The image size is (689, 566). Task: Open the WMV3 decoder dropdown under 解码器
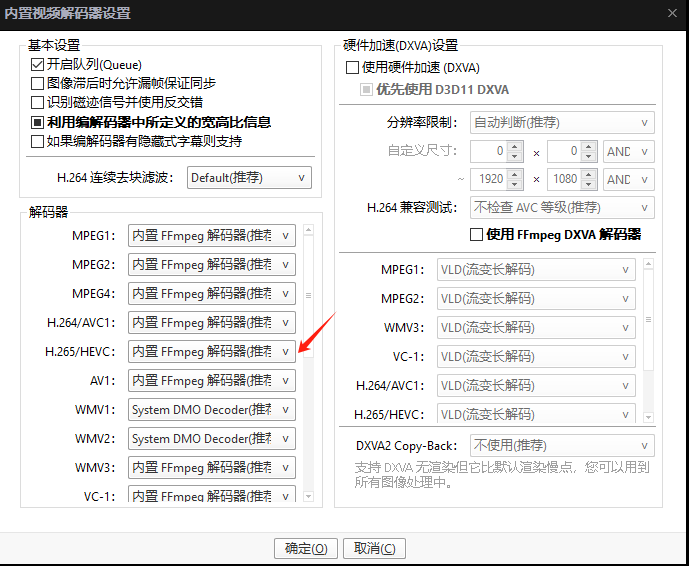point(212,468)
